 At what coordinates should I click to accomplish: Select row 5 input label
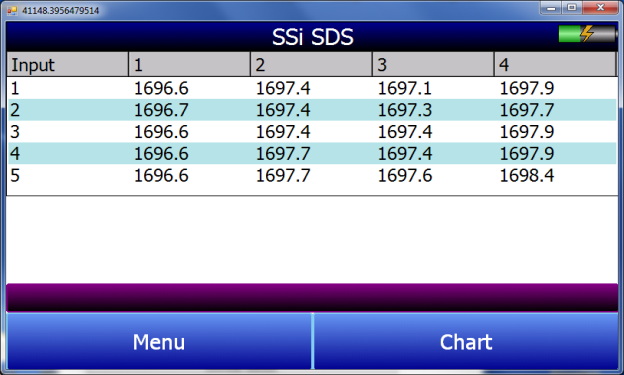(x=15, y=176)
